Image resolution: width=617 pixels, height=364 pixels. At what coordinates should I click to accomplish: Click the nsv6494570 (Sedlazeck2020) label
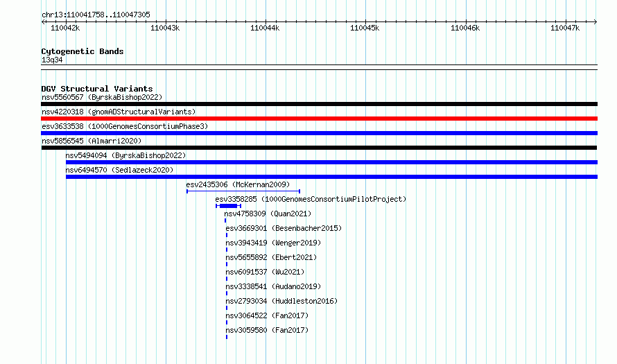119,170
